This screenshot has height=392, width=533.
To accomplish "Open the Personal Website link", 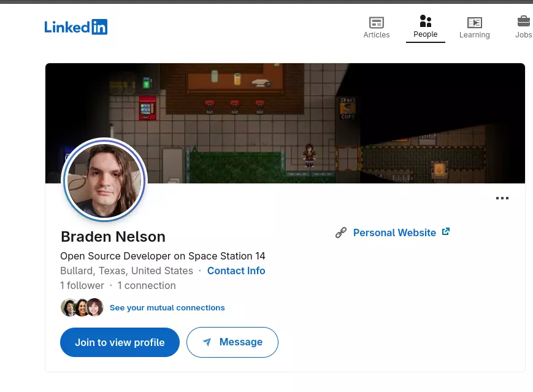I will point(394,233).
